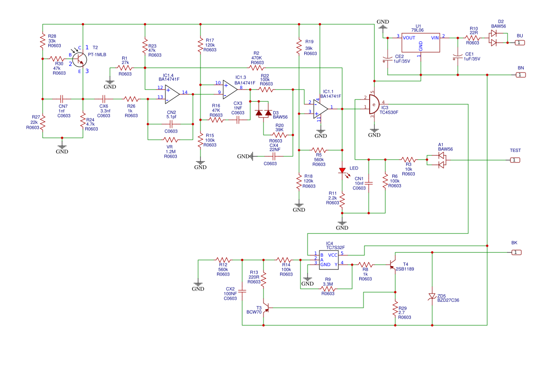Select the BK port connector

click(x=516, y=252)
